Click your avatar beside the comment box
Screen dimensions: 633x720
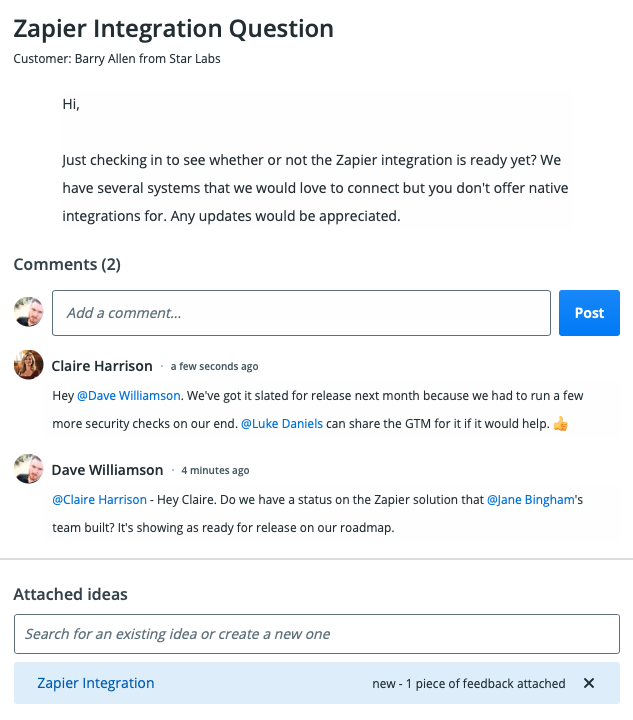click(28, 312)
